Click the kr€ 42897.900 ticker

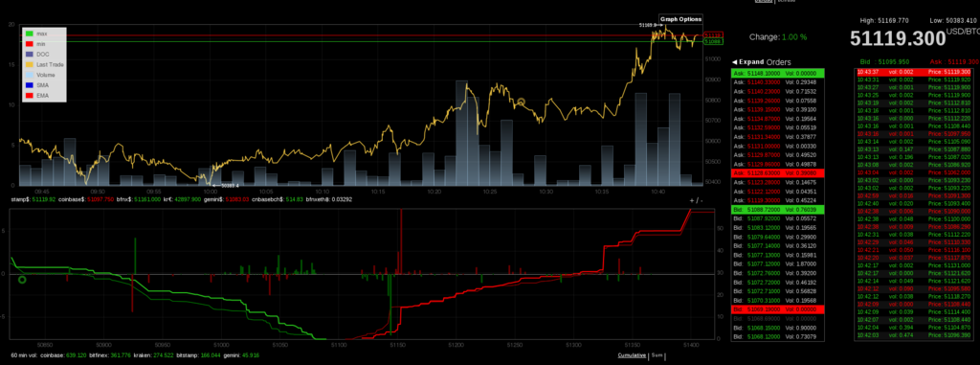click(x=183, y=199)
